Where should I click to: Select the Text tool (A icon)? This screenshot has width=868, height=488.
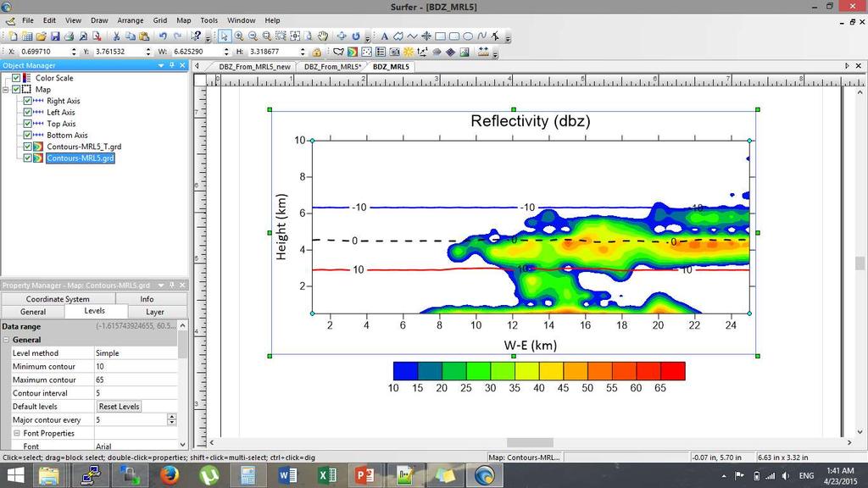[385, 36]
